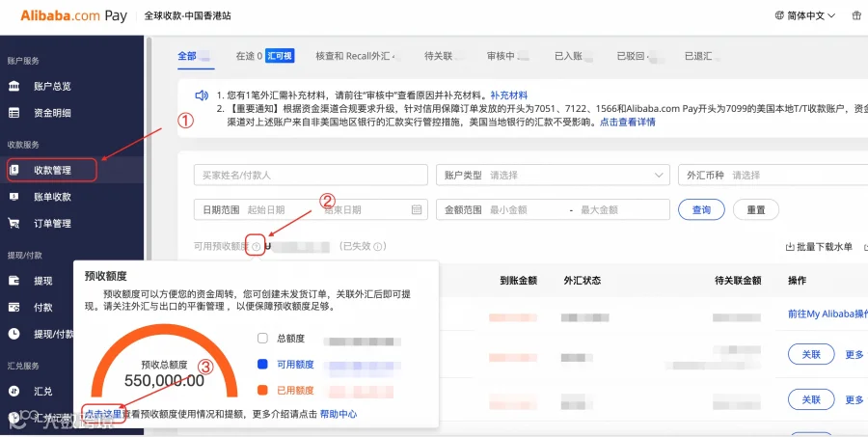Viewport: 868px width, 437px height.
Task: Select the 订单管理 cart icon
Action: pos(14,224)
